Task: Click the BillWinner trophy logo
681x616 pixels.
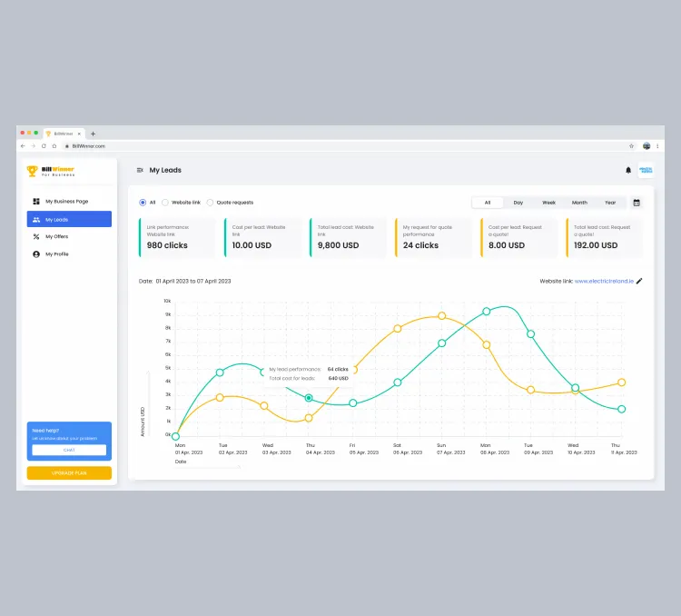Action: [x=33, y=171]
